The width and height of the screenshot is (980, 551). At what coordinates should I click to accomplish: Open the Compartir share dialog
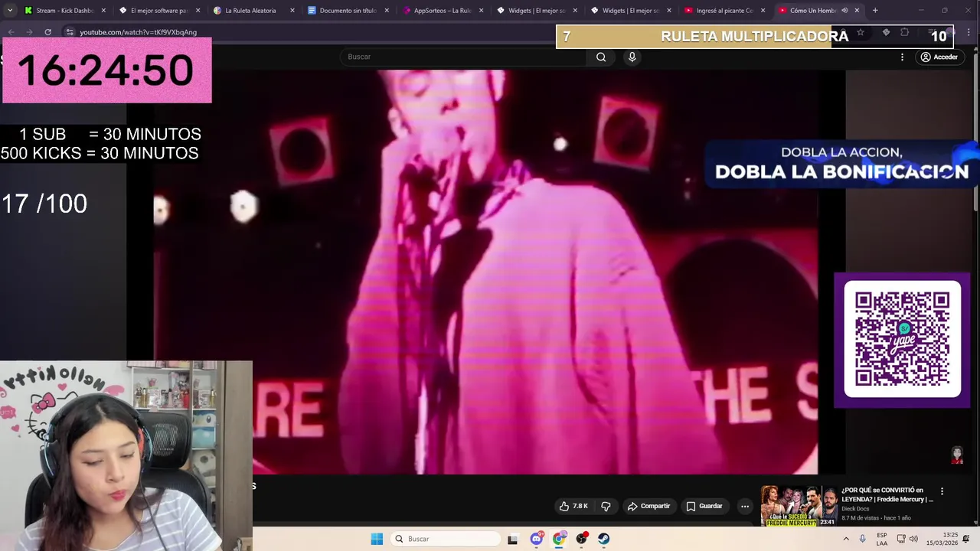(648, 506)
